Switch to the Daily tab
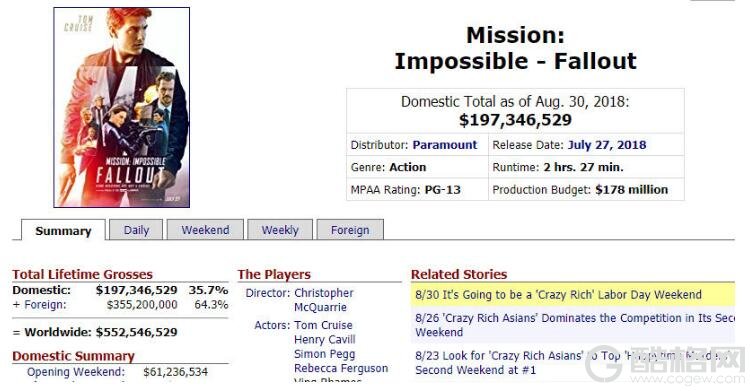The image size is (750, 391). (x=136, y=230)
